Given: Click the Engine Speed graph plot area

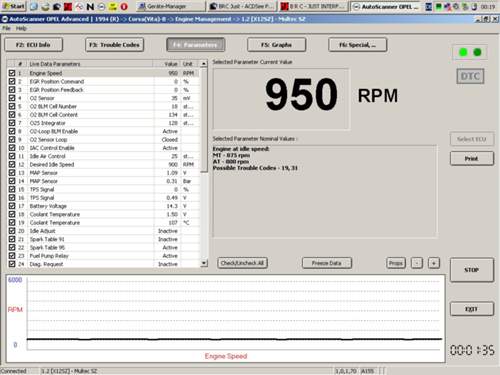Looking at the screenshot, I should point(235,314).
